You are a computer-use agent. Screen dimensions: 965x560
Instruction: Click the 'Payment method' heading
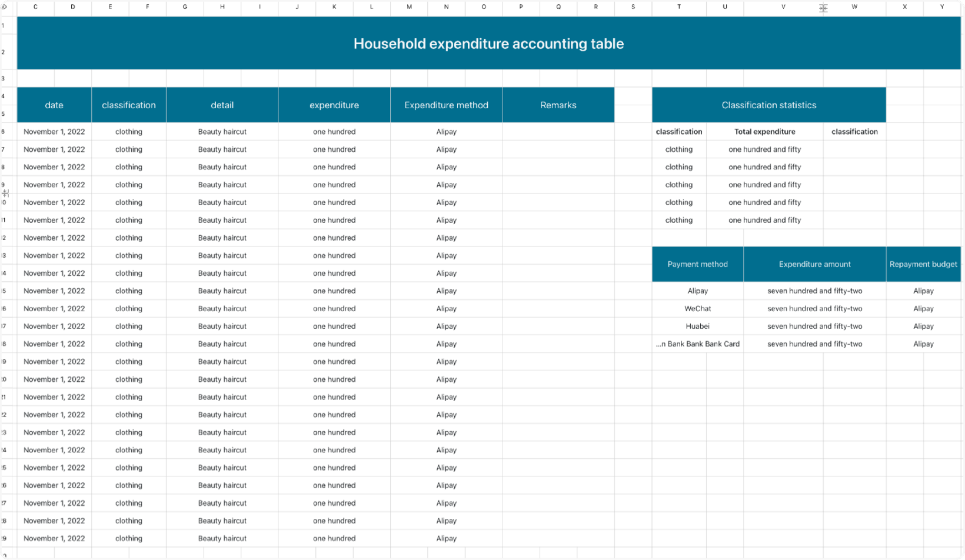coord(698,264)
